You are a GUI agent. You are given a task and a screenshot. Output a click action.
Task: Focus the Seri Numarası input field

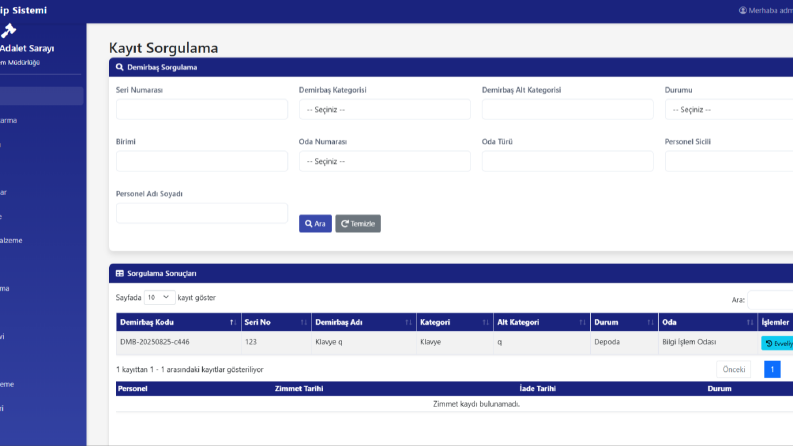[x=202, y=110]
